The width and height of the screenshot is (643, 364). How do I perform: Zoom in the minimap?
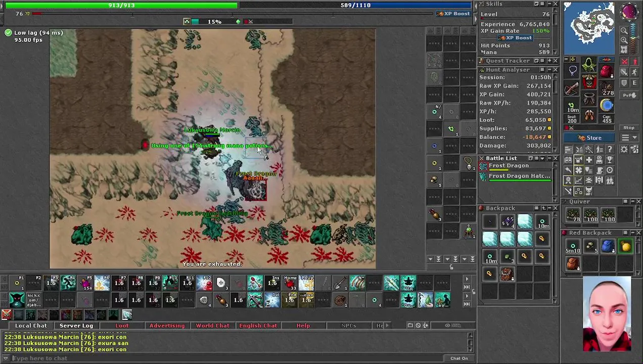(624, 40)
